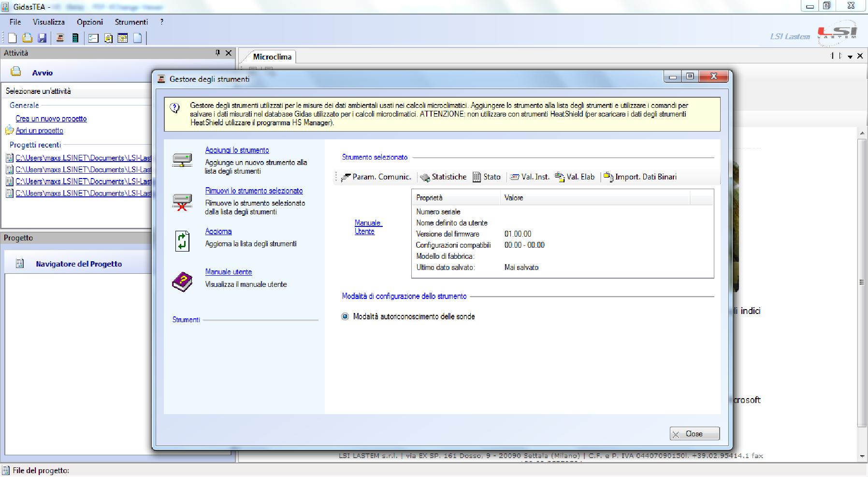This screenshot has height=477, width=868.
Task: Click the instrument manager toolbar icon
Action: (60, 38)
